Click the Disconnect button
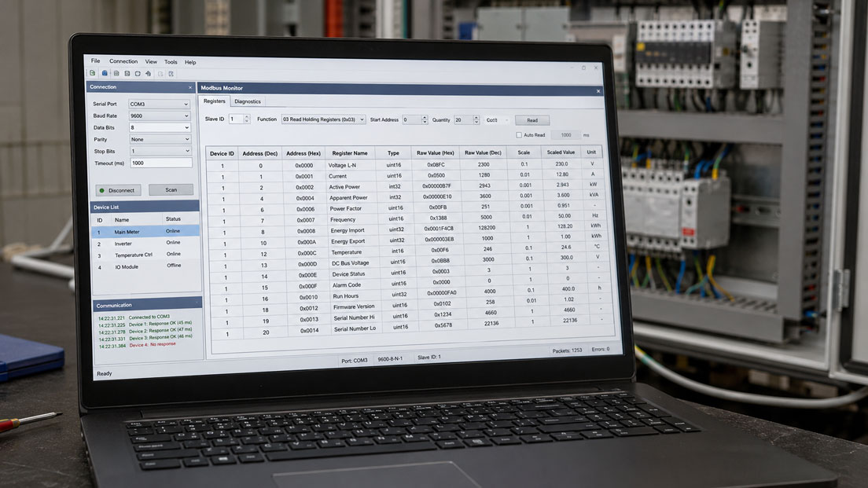Screen dimensions: 868x488 119,190
